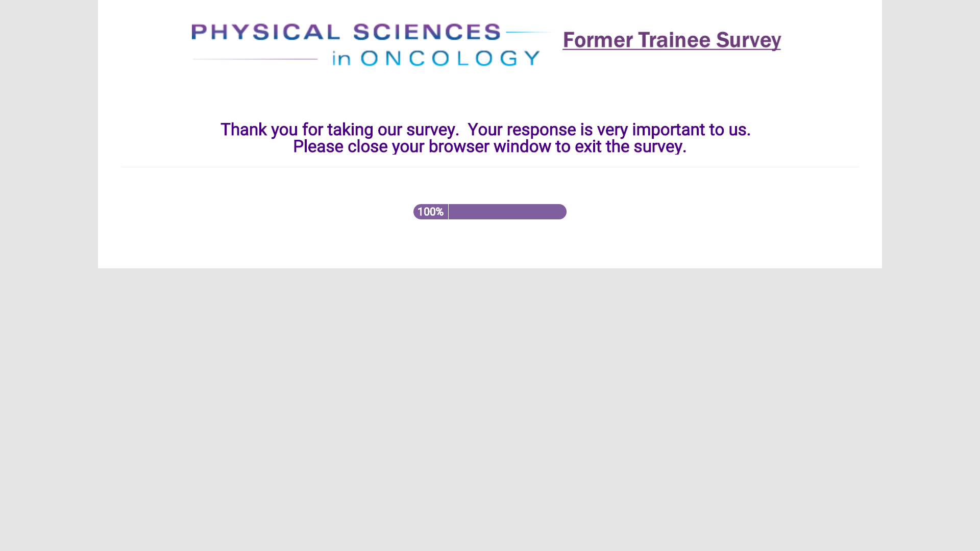Click the horizontal divider under the thank-you message

click(489, 167)
